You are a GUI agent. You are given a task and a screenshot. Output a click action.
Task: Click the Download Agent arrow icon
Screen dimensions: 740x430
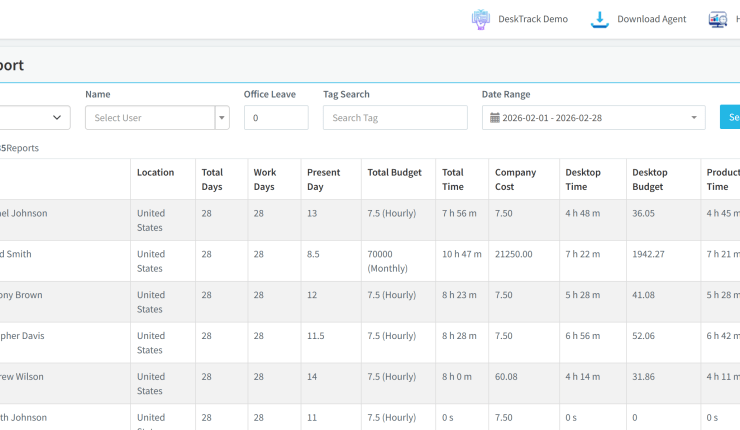(600, 19)
